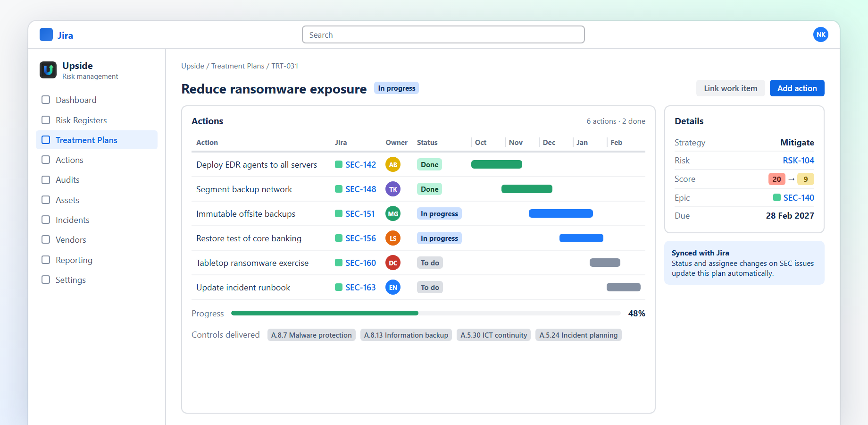
Task: Click the Incidents sidebar icon
Action: pos(46,220)
